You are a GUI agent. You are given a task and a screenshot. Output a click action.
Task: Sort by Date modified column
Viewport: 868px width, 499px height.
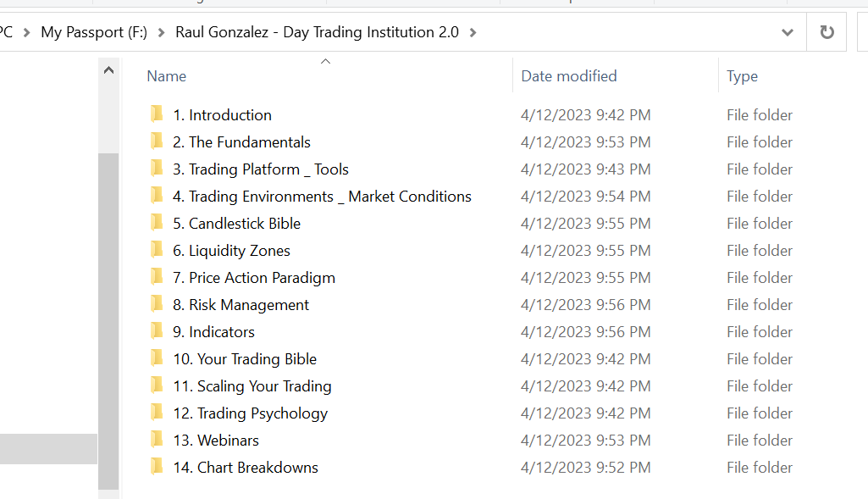(568, 76)
